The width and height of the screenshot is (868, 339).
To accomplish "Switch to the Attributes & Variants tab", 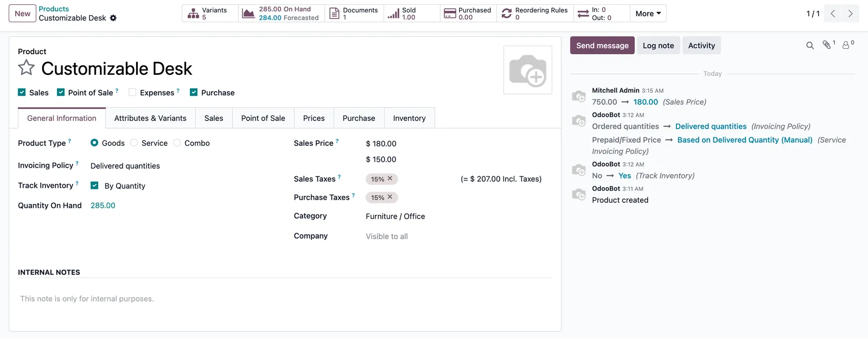I will [x=150, y=118].
